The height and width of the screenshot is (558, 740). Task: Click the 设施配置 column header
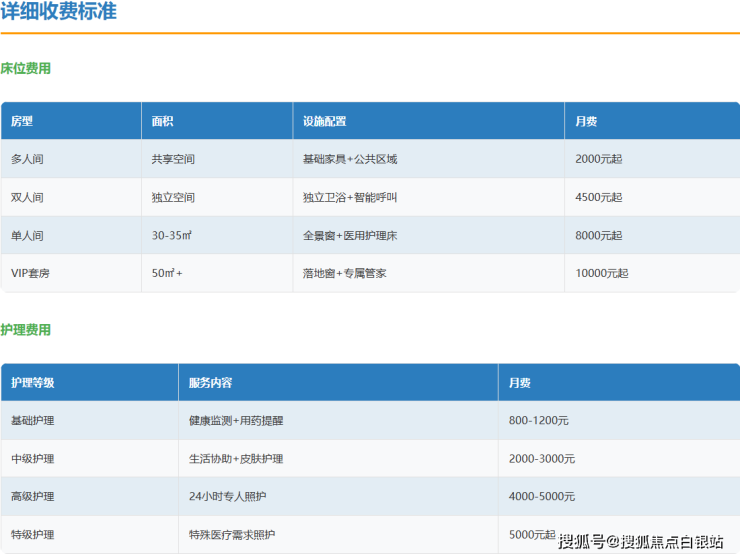pos(324,121)
